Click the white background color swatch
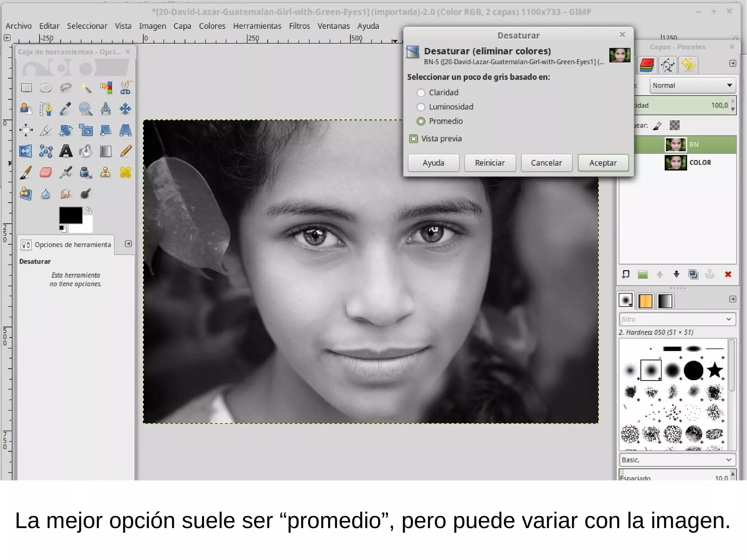 [88, 226]
